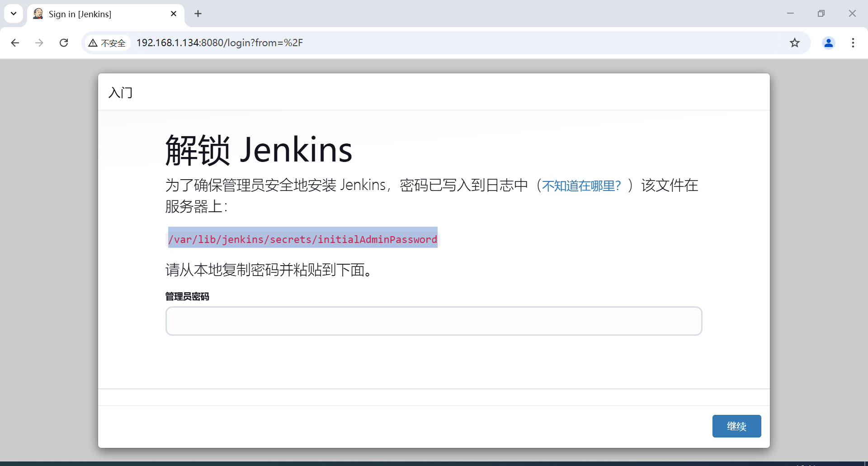Viewport: 868px width, 466px height.
Task: Go forward to next page
Action: [39, 43]
